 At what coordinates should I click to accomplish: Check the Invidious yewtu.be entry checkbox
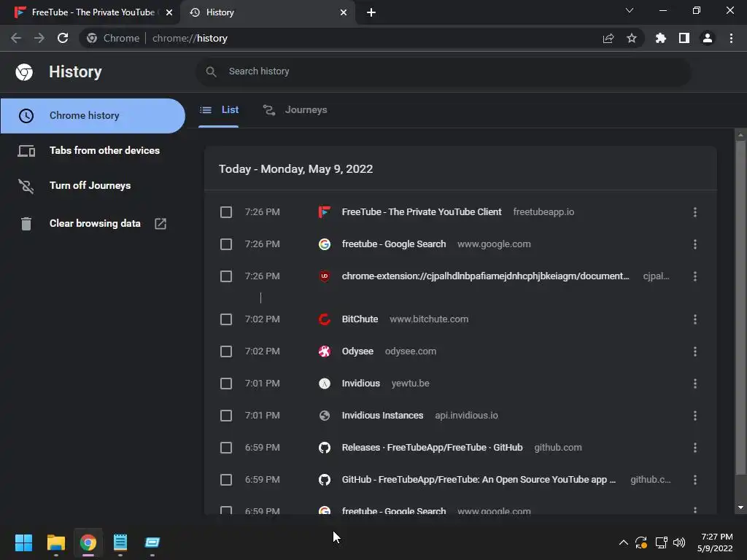226,384
